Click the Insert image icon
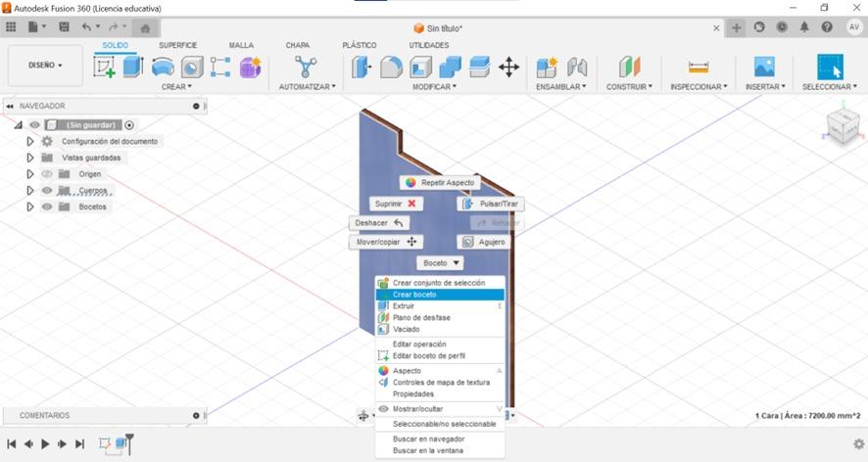 [764, 67]
